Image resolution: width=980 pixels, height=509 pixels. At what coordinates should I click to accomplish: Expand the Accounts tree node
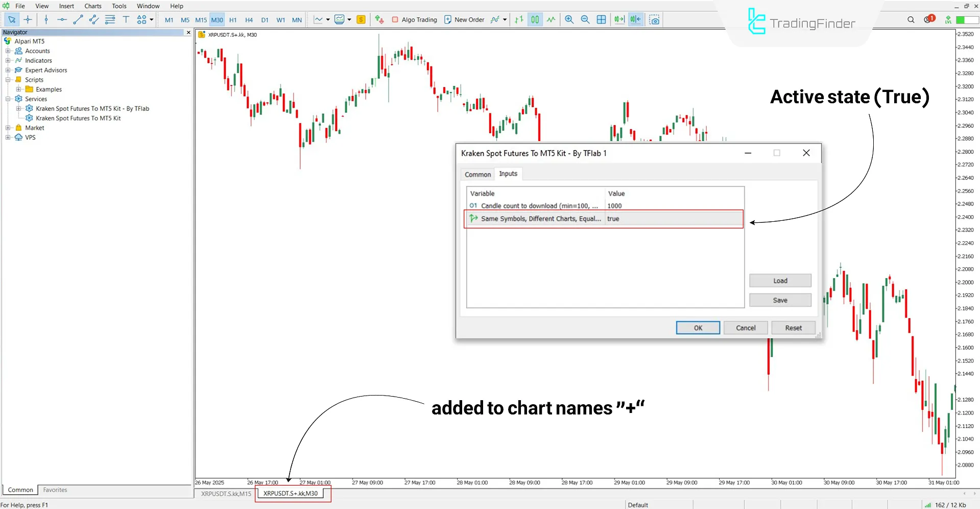pos(8,51)
